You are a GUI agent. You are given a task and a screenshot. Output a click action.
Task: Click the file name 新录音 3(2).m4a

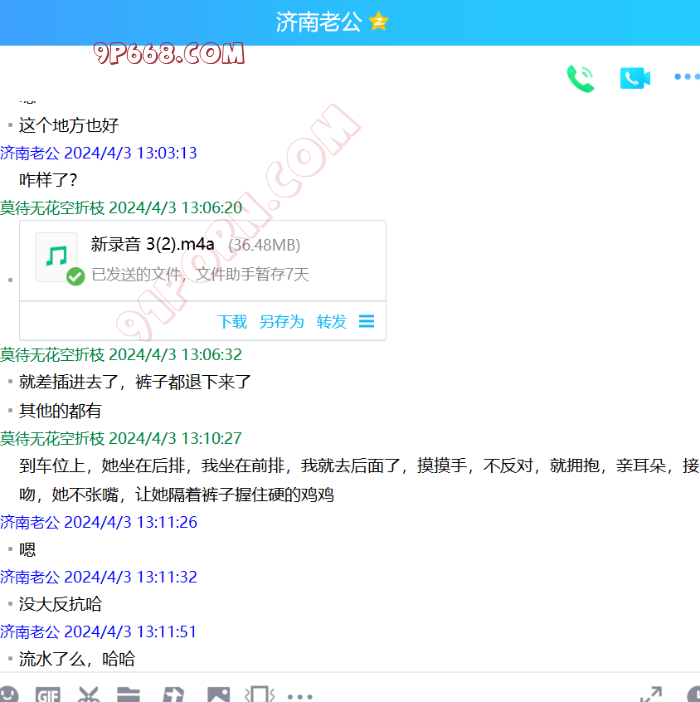coord(152,244)
